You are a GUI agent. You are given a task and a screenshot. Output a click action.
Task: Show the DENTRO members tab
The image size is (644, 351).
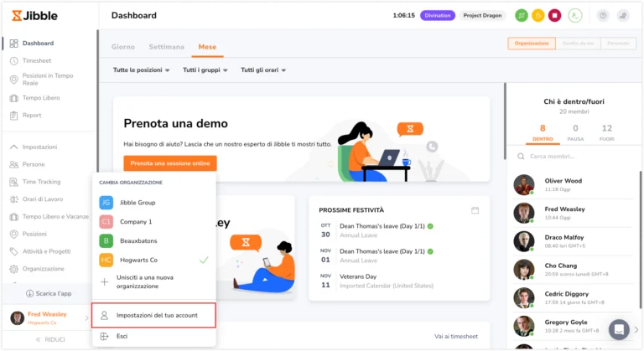543,133
